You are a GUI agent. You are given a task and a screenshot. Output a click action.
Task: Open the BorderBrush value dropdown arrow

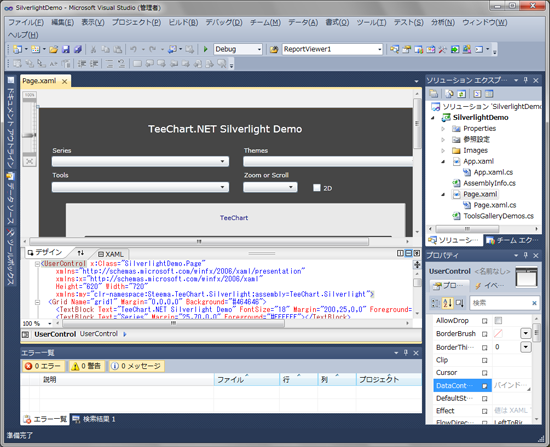click(525, 333)
